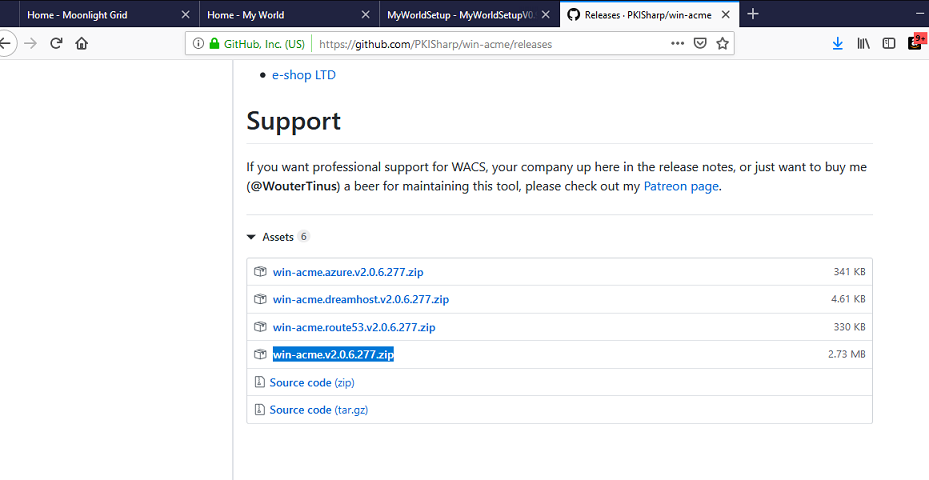The width and height of the screenshot is (929, 480).
Task: Click package icon beside win-acme.route53 zip
Action: pyautogui.click(x=260, y=327)
